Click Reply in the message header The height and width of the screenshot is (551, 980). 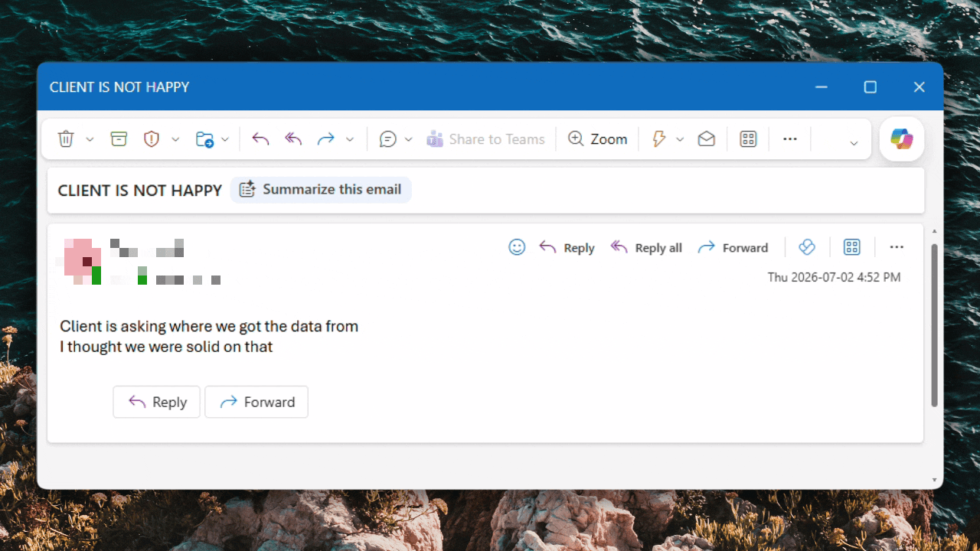pyautogui.click(x=567, y=247)
